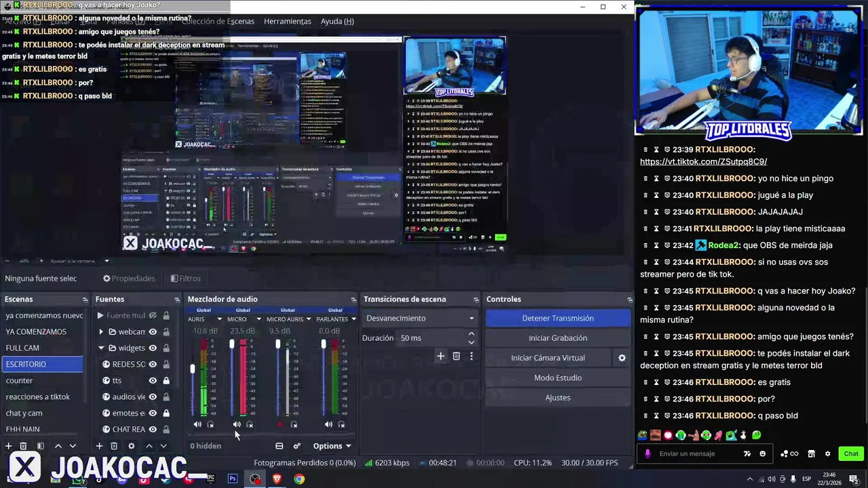
Task: Add a new scene with plus icon
Action: 9,446
